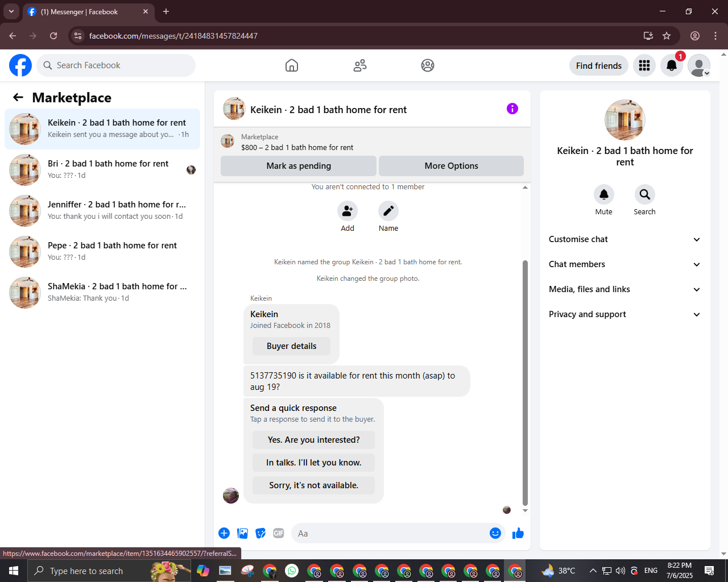Screen dimensions: 728x582
Task: Click weather 38°C taskbar widget
Action: point(559,571)
